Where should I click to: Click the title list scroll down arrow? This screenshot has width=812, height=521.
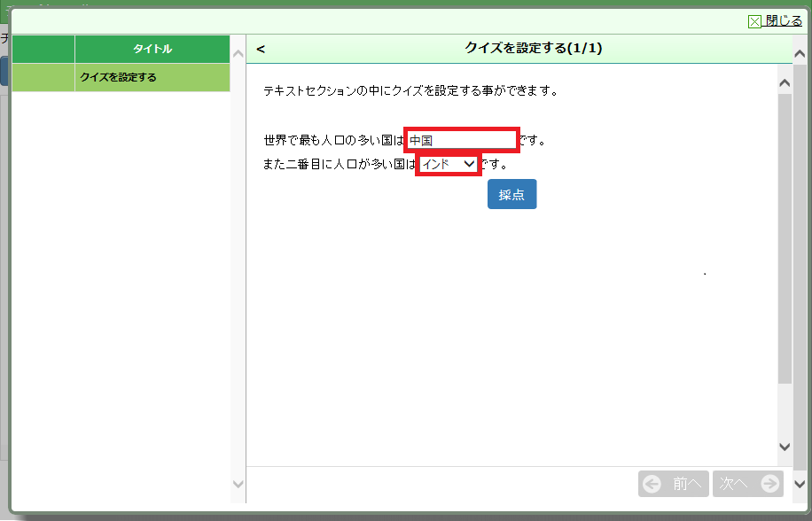238,485
